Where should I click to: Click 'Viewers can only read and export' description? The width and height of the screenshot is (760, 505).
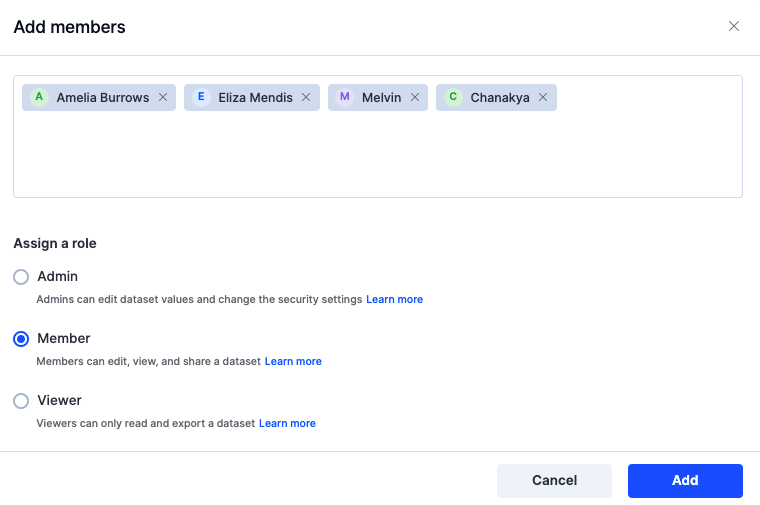145,424
